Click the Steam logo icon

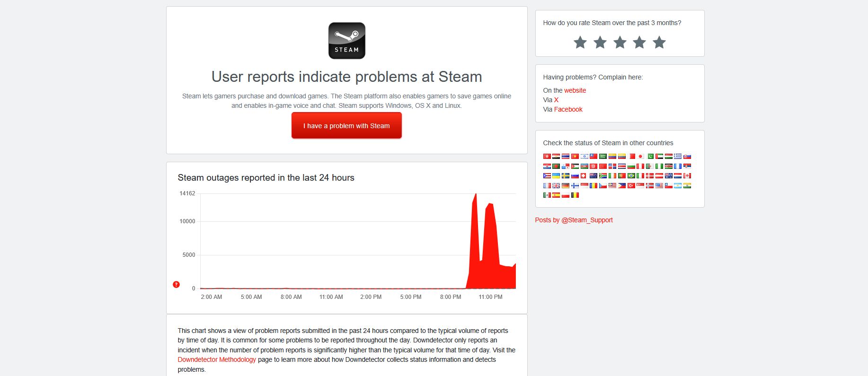tap(346, 41)
